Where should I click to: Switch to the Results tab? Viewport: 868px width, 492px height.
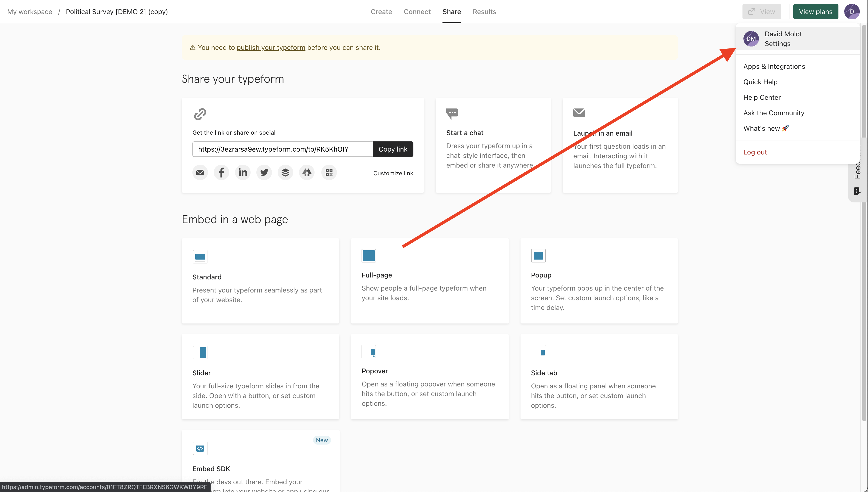tap(484, 11)
